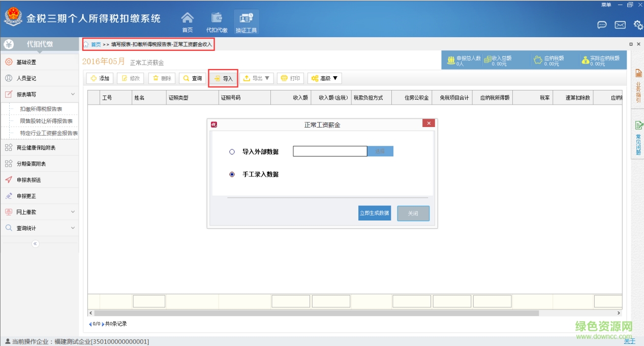
Task: Click the 立即生成数据 button
Action: (x=375, y=213)
